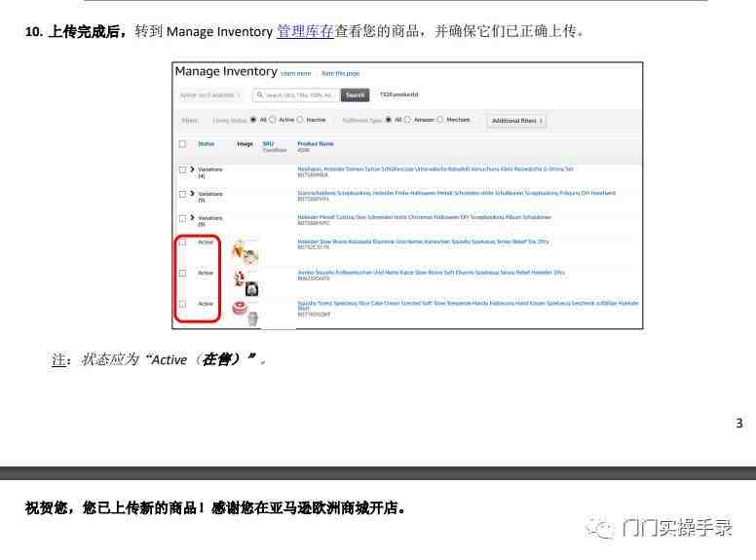Select the product count text beside Search
756x560 pixels.
point(398,94)
